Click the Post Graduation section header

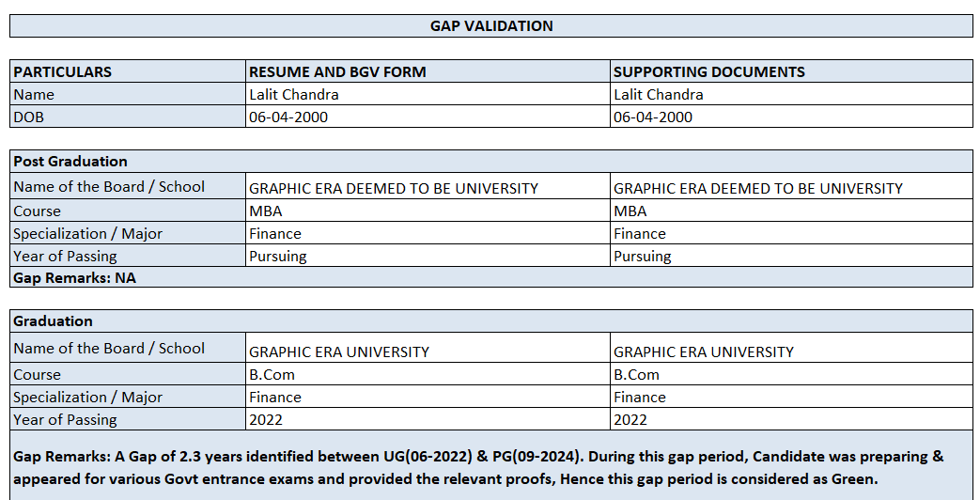(70, 162)
